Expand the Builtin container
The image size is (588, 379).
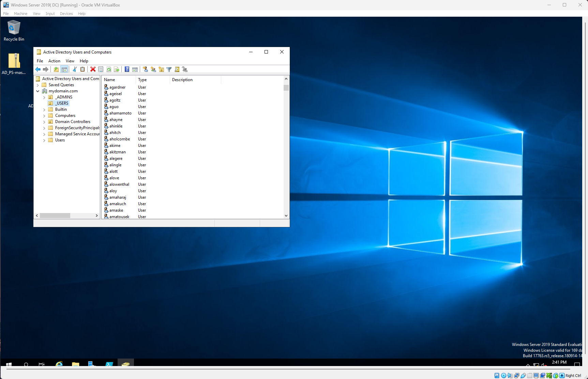coord(44,110)
